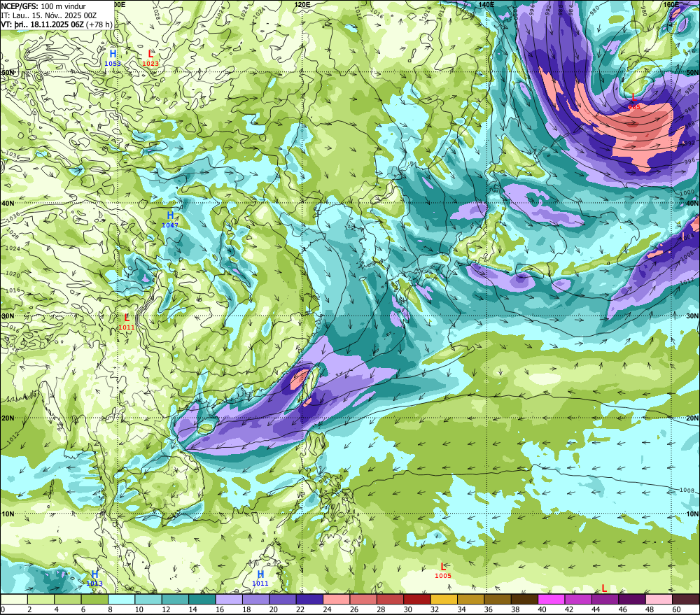The width and height of the screenshot is (700, 615).
Task: Click the 'IT: Lau.. 15. Nóv.. 2025 00Z' line
Action: tap(49, 15)
